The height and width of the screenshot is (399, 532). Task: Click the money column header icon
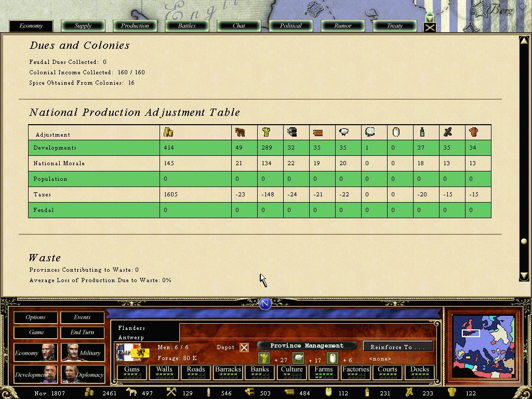168,132
